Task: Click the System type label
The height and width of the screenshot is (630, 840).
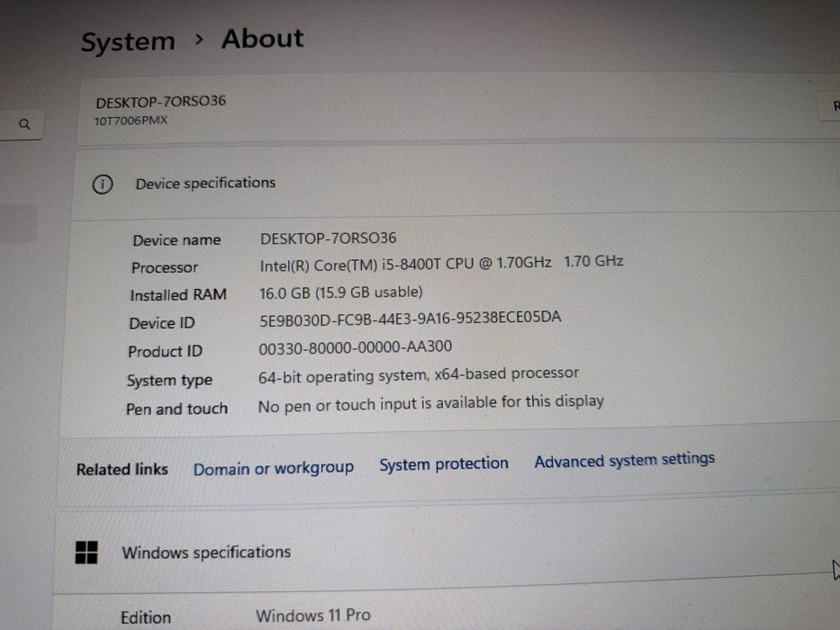Action: coord(169,381)
